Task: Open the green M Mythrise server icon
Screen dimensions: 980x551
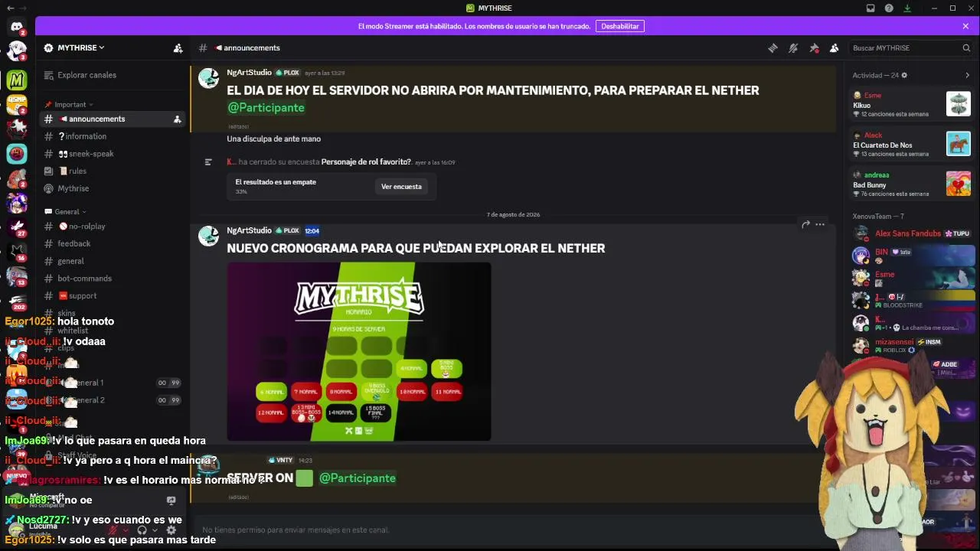Action: click(x=17, y=80)
